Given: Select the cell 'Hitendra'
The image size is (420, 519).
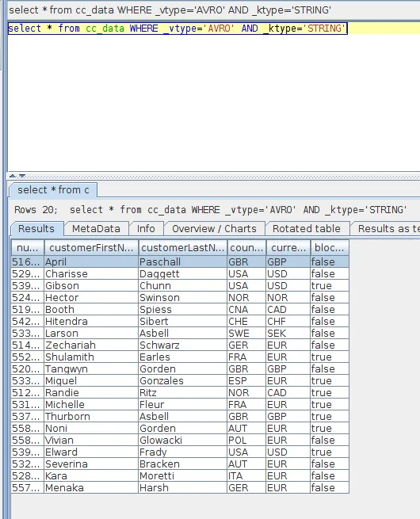Looking at the screenshot, I should (x=91, y=322).
